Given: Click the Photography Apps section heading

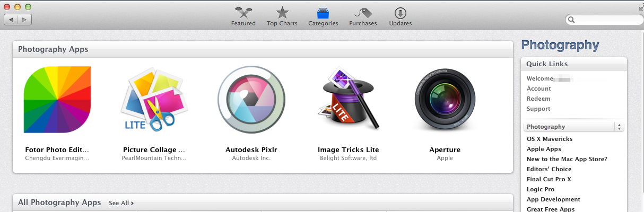Looking at the screenshot, I should point(53,49).
